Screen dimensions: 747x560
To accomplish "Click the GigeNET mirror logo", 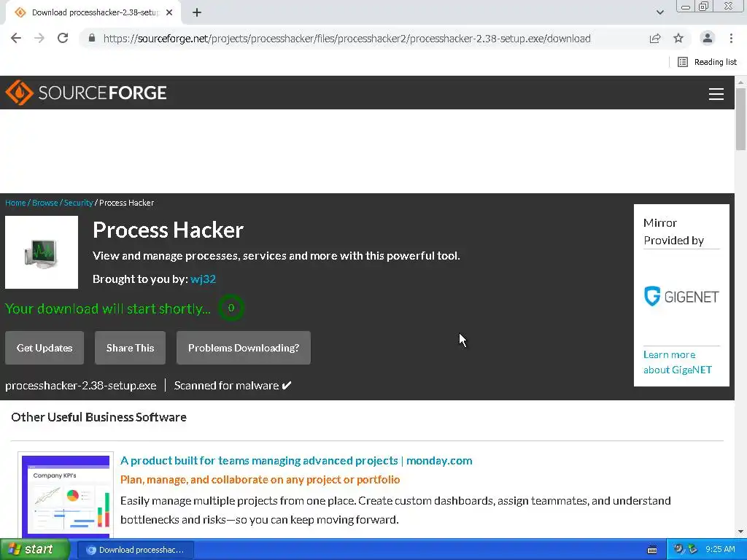I will click(x=681, y=297).
